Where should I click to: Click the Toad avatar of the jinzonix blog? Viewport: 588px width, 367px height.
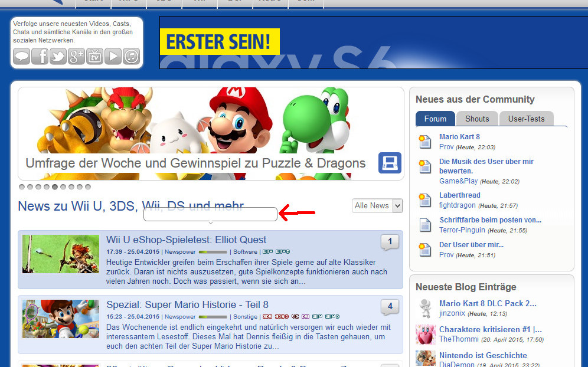click(x=425, y=309)
